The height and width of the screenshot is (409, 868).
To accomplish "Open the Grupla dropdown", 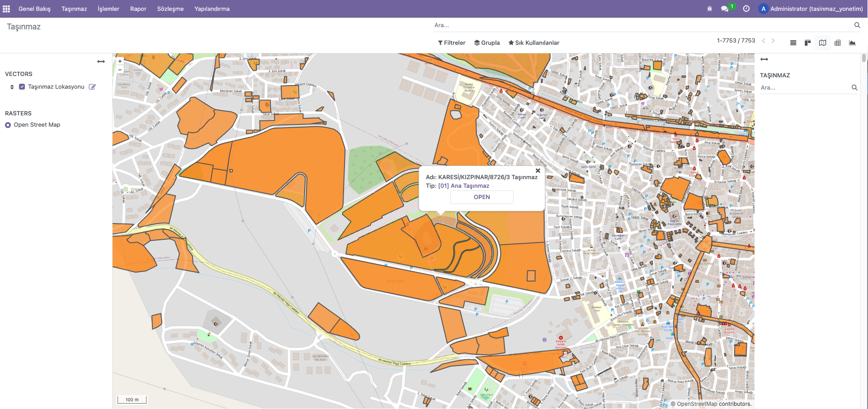I will (x=487, y=43).
